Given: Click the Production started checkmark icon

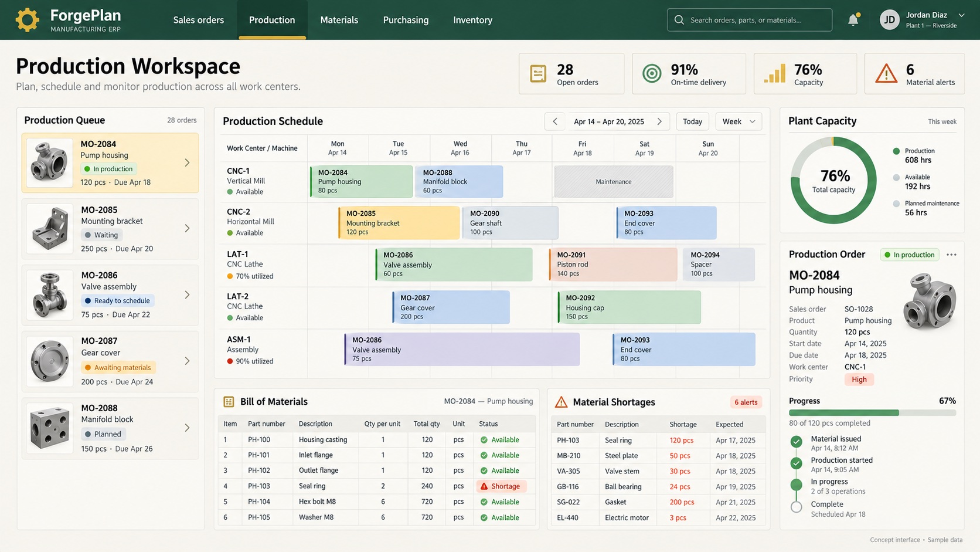Looking at the screenshot, I should (796, 463).
